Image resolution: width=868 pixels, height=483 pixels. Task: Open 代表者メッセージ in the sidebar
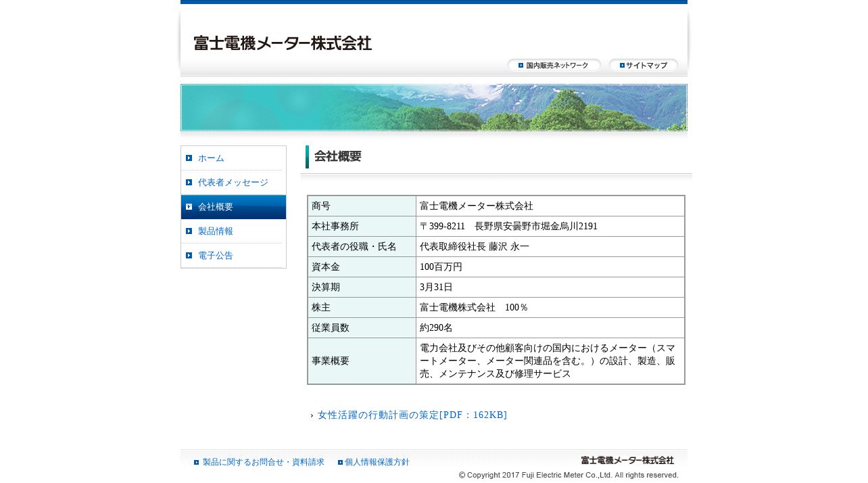point(233,183)
